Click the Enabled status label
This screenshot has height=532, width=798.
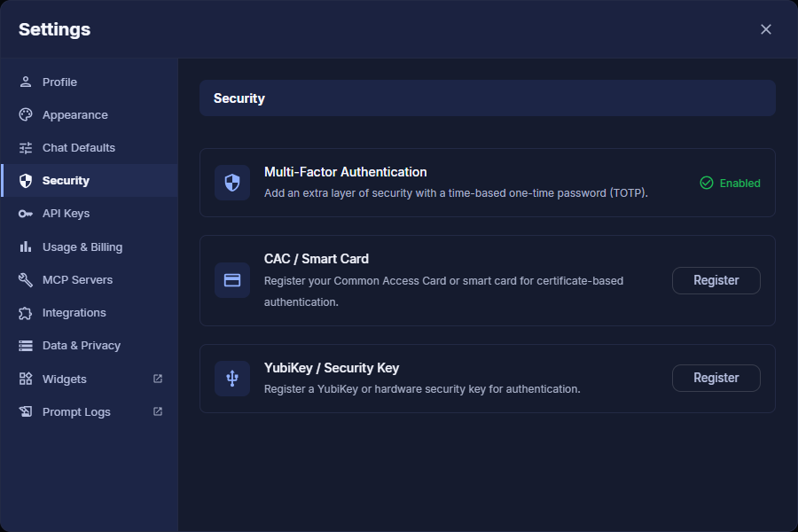point(740,183)
